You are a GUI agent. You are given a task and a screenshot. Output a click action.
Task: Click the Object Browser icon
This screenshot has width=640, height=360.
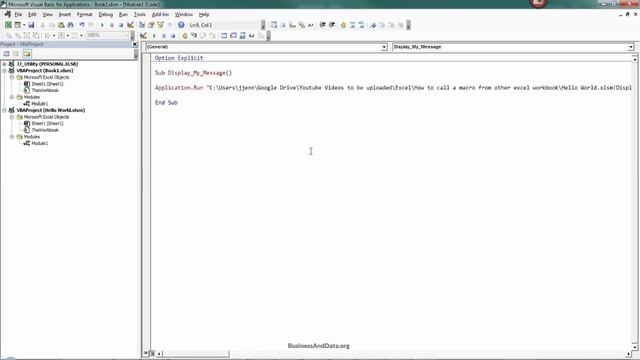(x=160, y=25)
